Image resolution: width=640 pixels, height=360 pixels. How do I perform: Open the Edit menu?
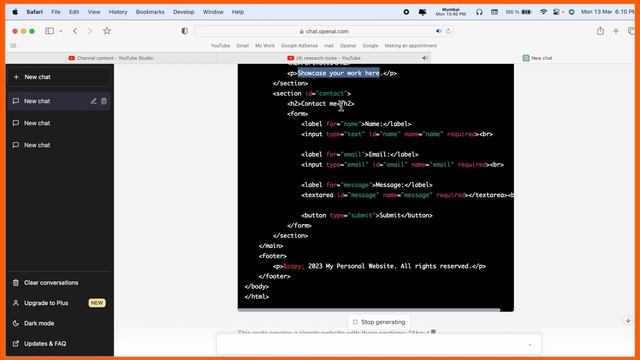[x=74, y=12]
